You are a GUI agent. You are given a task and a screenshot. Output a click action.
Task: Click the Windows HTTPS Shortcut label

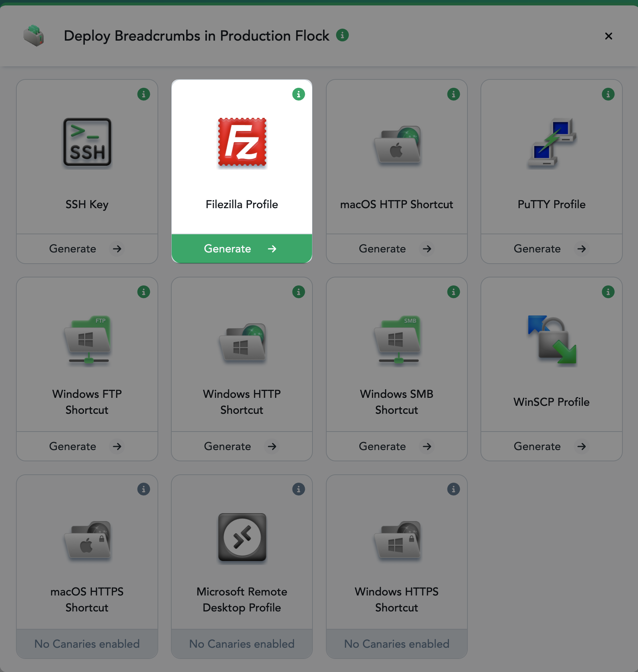(x=397, y=599)
